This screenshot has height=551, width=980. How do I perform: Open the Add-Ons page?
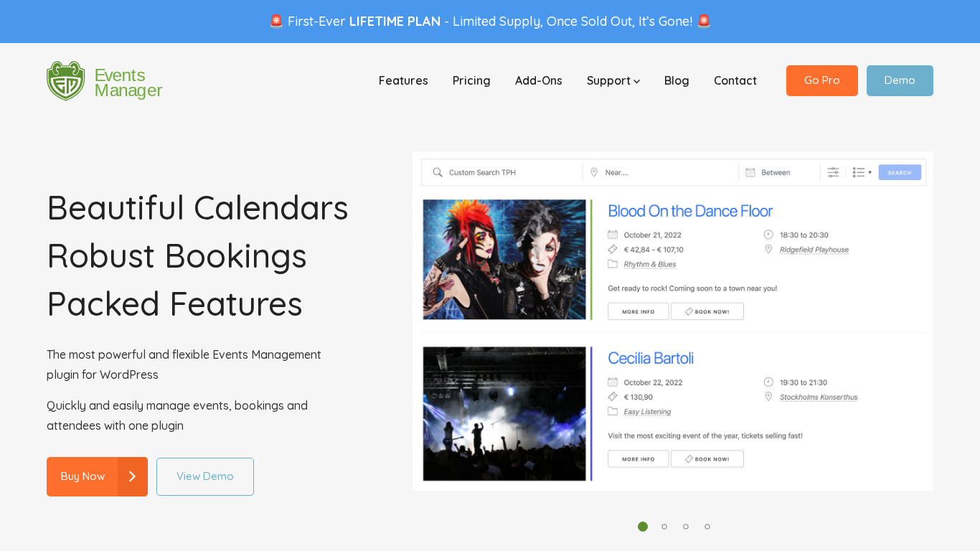click(x=539, y=80)
